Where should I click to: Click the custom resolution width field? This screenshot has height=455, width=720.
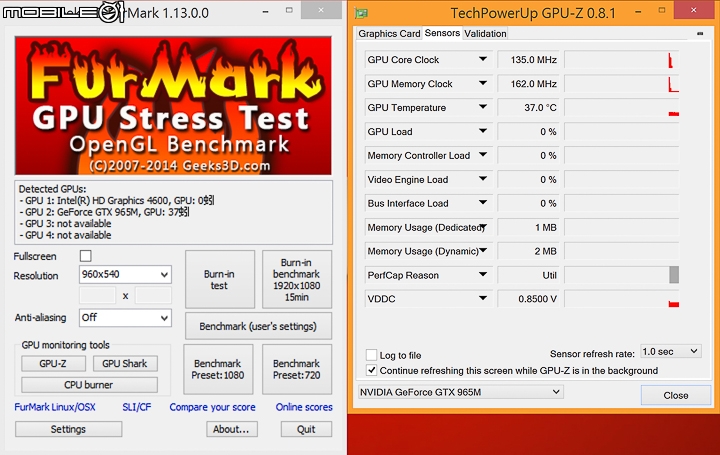coord(97,296)
